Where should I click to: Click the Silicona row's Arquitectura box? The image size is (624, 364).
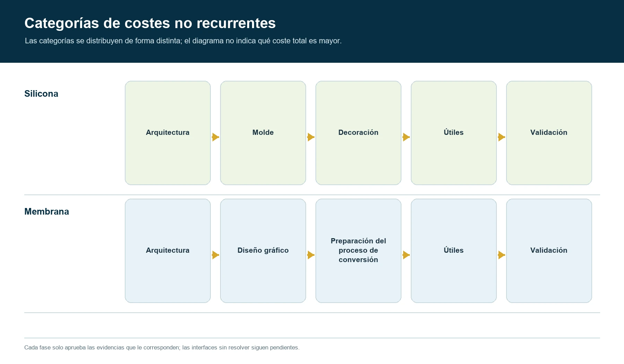click(x=168, y=133)
